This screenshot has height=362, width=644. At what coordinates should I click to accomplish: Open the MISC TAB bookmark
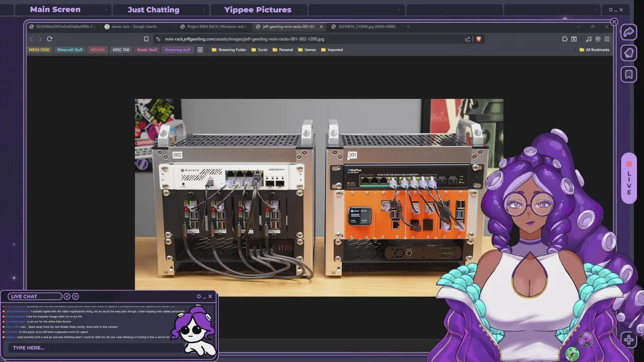tap(121, 50)
